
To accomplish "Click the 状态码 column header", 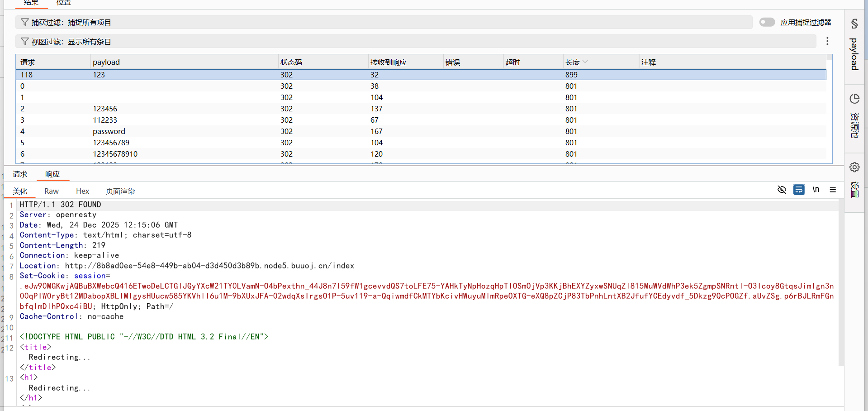I will [291, 62].
